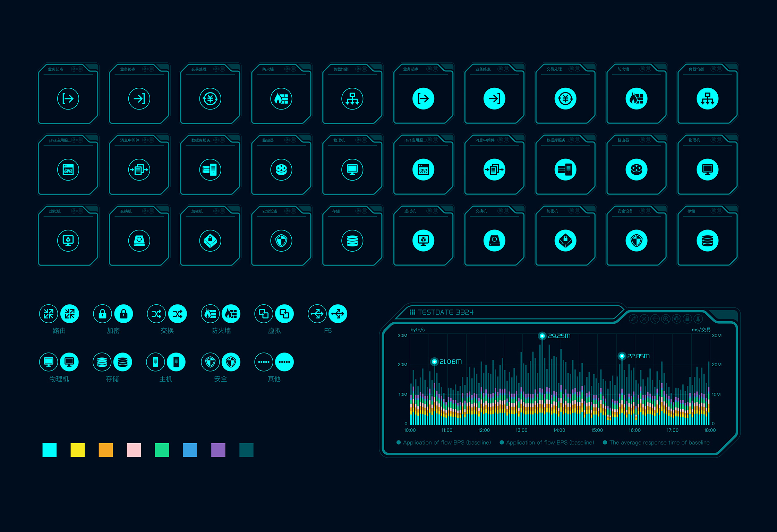Image resolution: width=777 pixels, height=532 pixels.
Task: Pick the pink color swatch
Action: (x=134, y=450)
